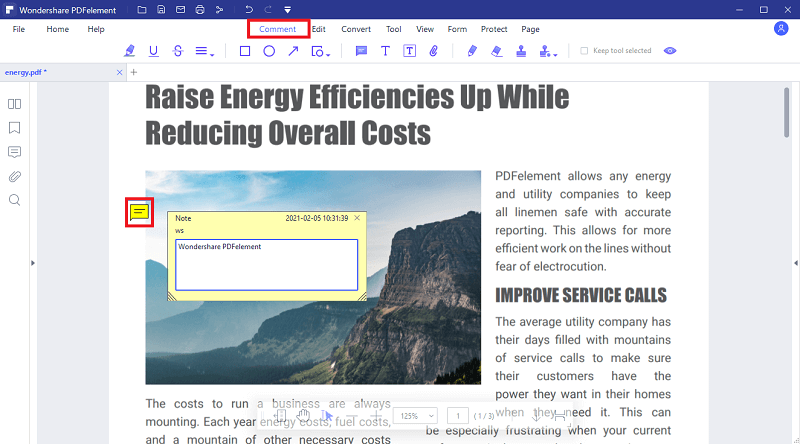Select the Highlight marker tool
This screenshot has height=444, width=800.
[129, 51]
